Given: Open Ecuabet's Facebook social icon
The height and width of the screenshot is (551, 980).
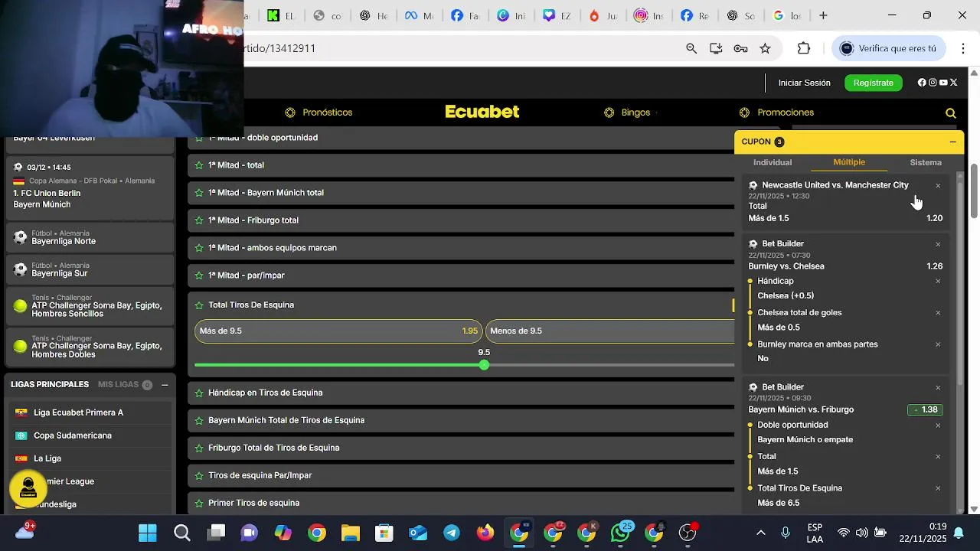Looking at the screenshot, I should [x=922, y=83].
